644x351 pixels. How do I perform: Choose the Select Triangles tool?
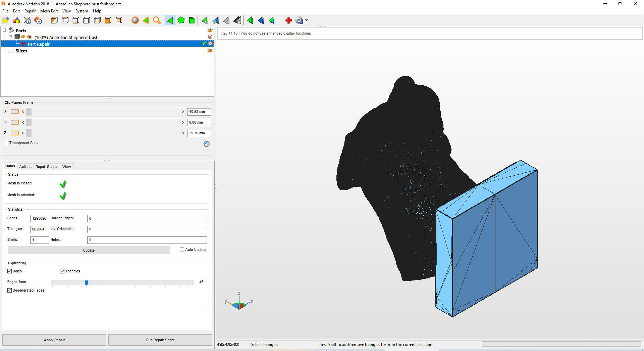click(x=170, y=20)
